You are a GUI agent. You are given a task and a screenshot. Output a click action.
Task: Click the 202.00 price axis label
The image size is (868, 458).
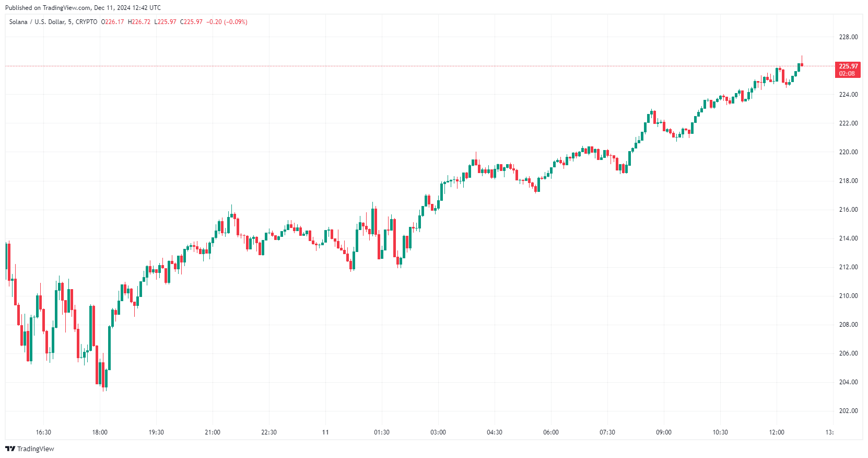pyautogui.click(x=848, y=411)
